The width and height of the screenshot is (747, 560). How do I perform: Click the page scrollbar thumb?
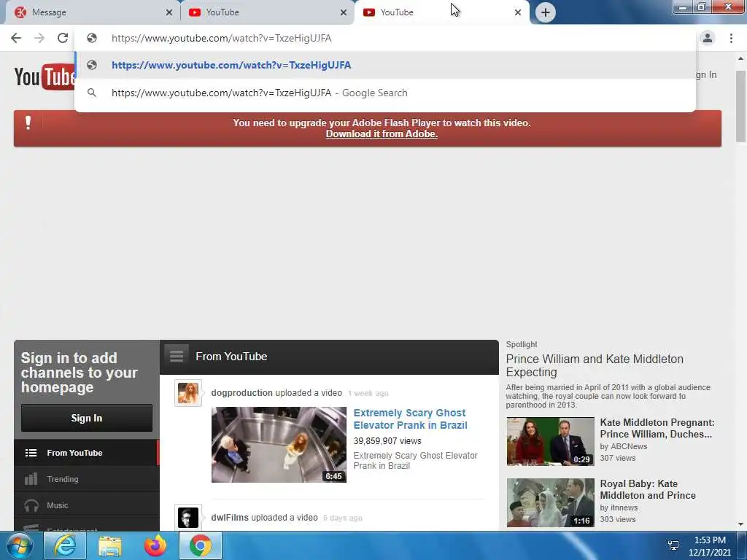click(740, 106)
